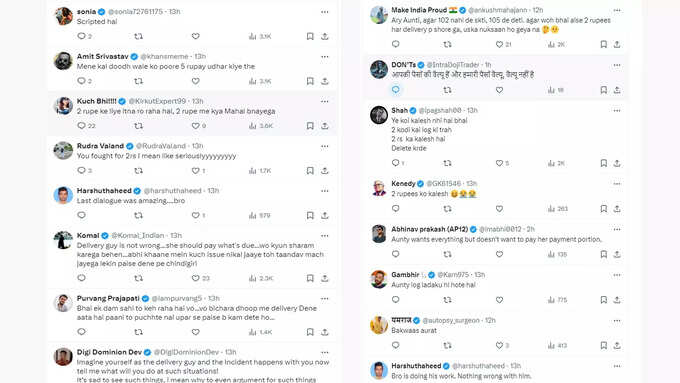Viewport: 680px width, 383px height.
Task: Open @autopsy_surgeon profile handle link
Action: coord(451,320)
